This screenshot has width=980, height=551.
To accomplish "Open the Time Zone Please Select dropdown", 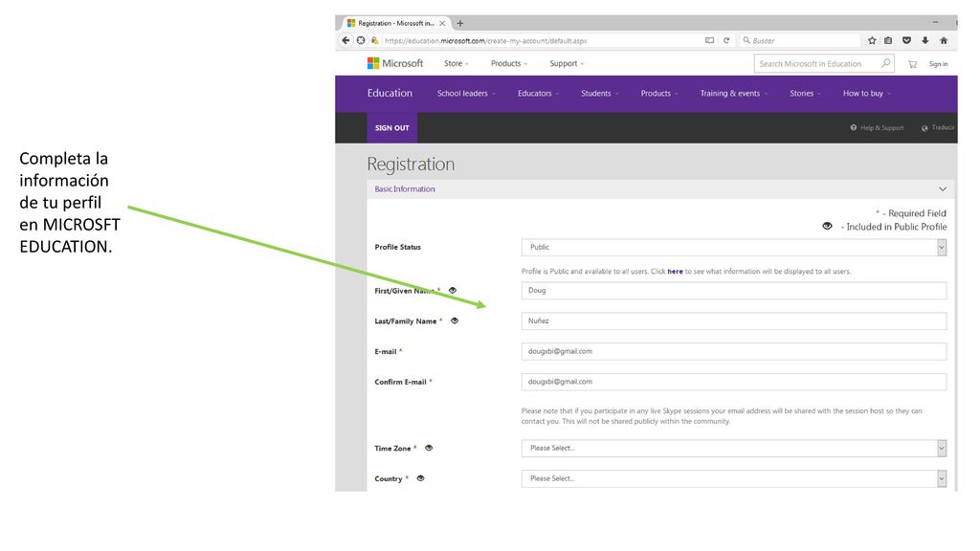I will (734, 448).
